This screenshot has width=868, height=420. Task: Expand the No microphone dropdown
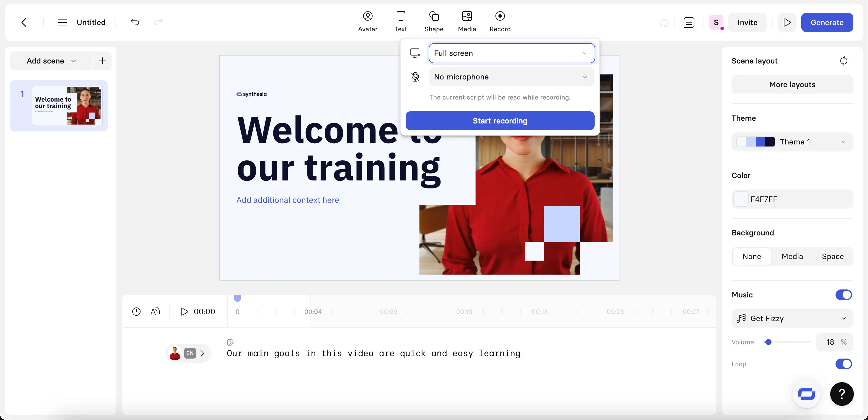pyautogui.click(x=511, y=77)
